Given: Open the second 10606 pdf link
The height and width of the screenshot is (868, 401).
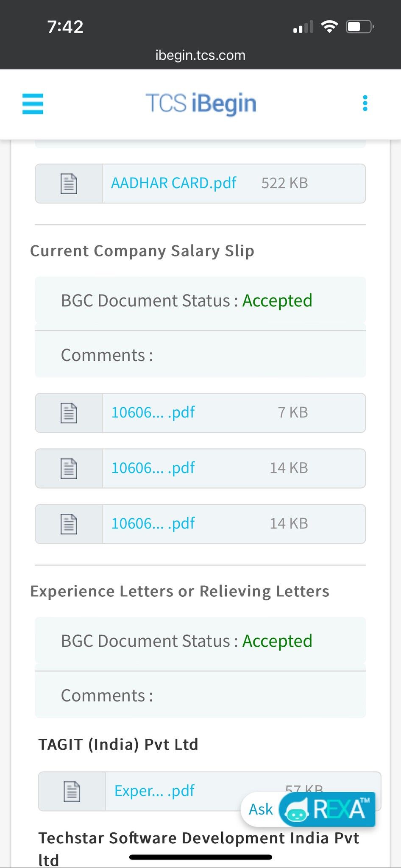Looking at the screenshot, I should coord(153,468).
